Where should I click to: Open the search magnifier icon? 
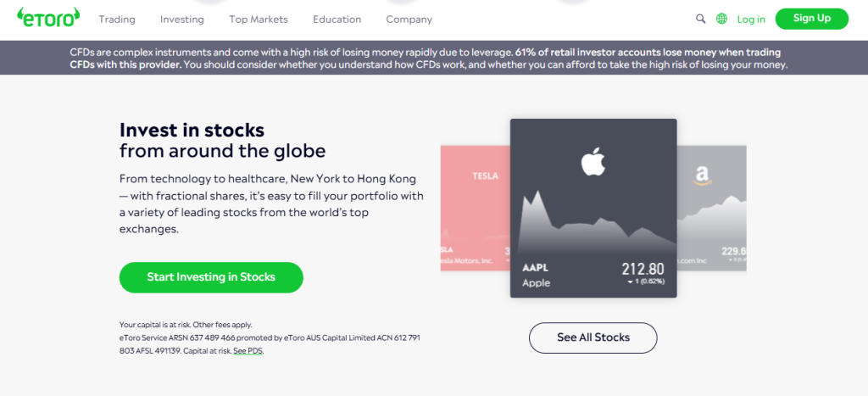pos(700,19)
